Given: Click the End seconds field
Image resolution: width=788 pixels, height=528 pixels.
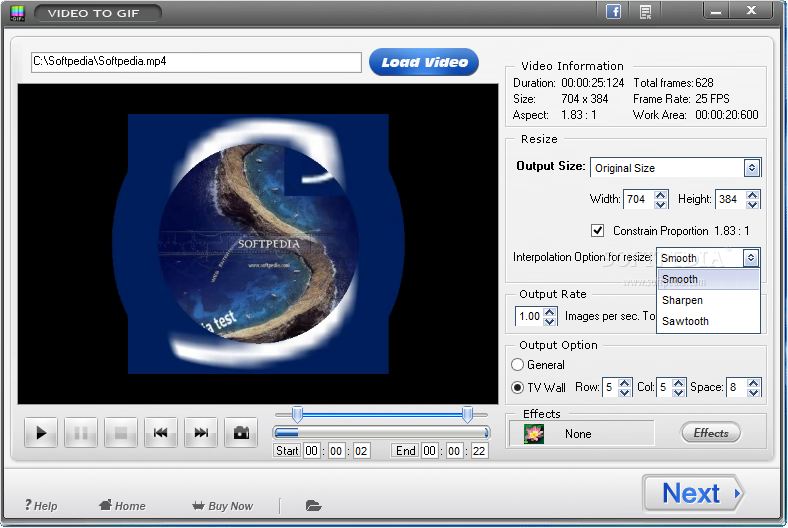Looking at the screenshot, I should coord(479,451).
